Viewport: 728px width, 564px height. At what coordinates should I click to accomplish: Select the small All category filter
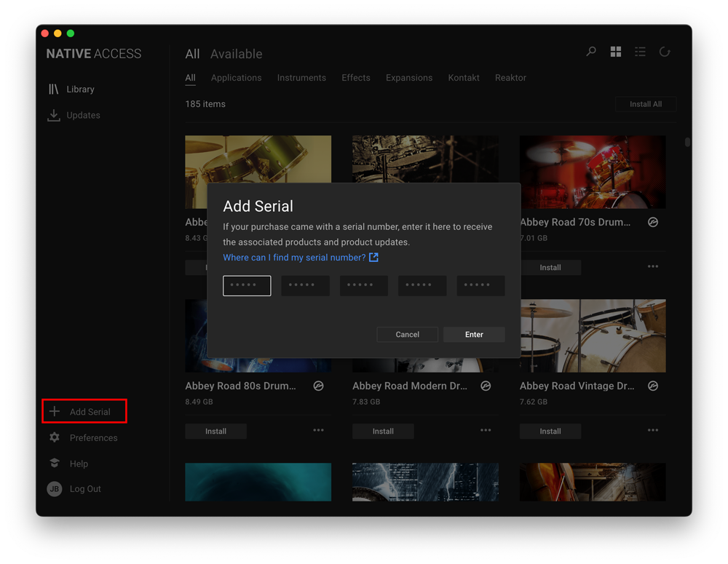(x=190, y=78)
